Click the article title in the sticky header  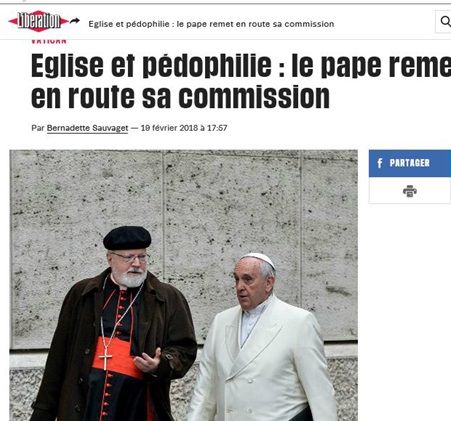211,24
